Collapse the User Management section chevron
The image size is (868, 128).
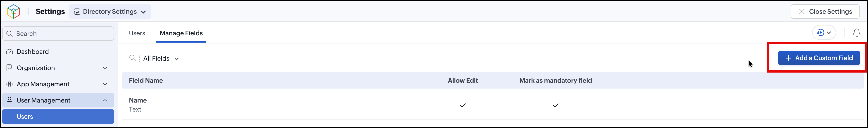[x=105, y=100]
